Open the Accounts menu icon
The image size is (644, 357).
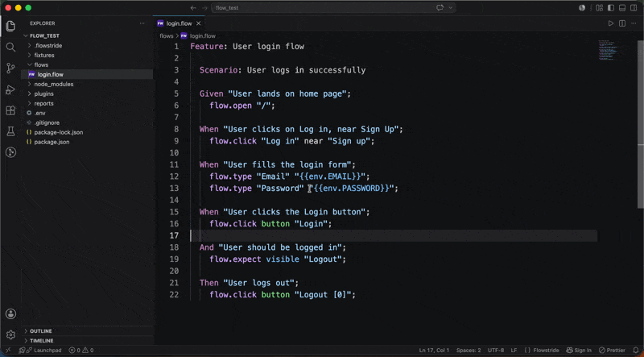coord(10,313)
